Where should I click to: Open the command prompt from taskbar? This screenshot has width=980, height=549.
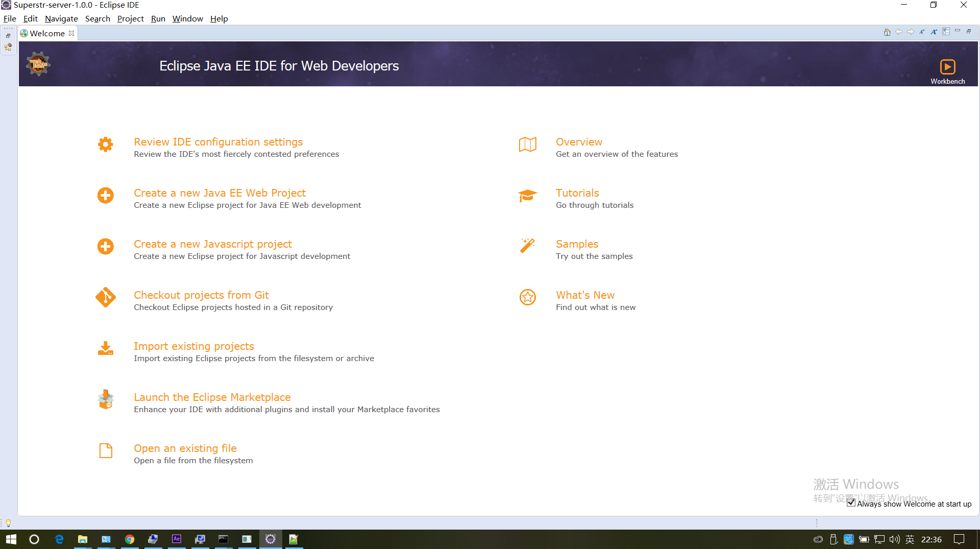coord(224,539)
